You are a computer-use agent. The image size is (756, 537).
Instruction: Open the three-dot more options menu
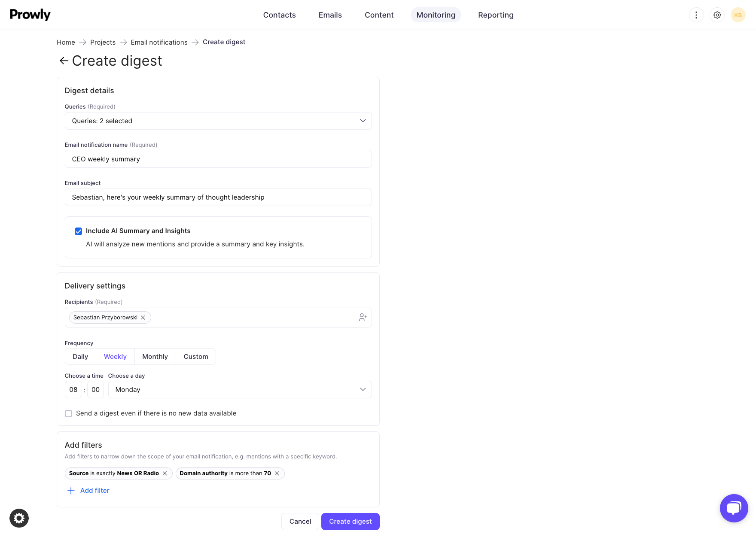tap(696, 15)
